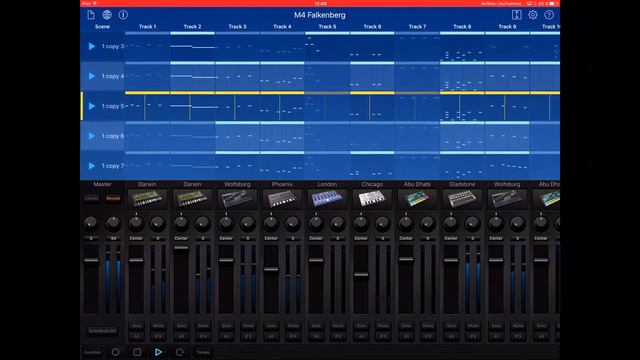This screenshot has width=640, height=360.
Task: Click the Master volume fader
Action: click(x=91, y=260)
